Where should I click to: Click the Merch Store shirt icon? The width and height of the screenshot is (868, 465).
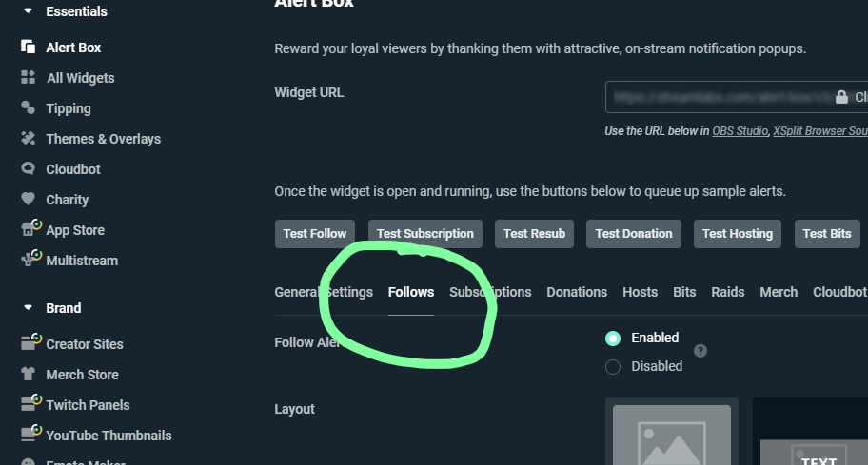click(30, 374)
